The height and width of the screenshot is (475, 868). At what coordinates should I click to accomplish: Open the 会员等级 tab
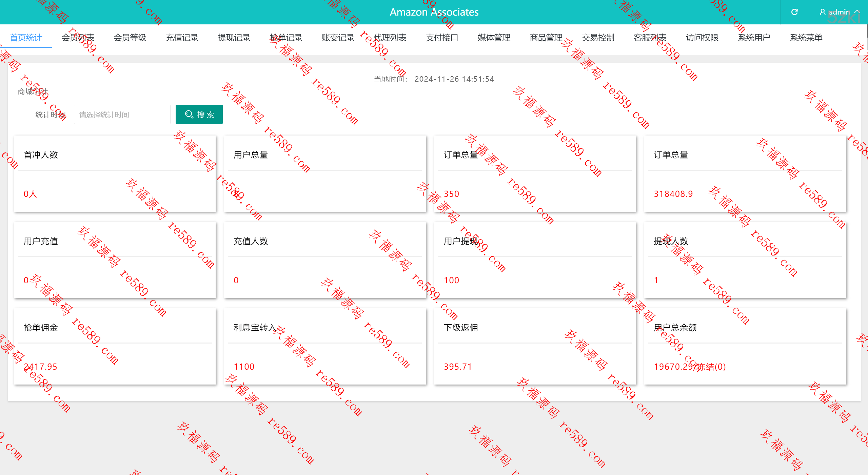[x=130, y=38]
